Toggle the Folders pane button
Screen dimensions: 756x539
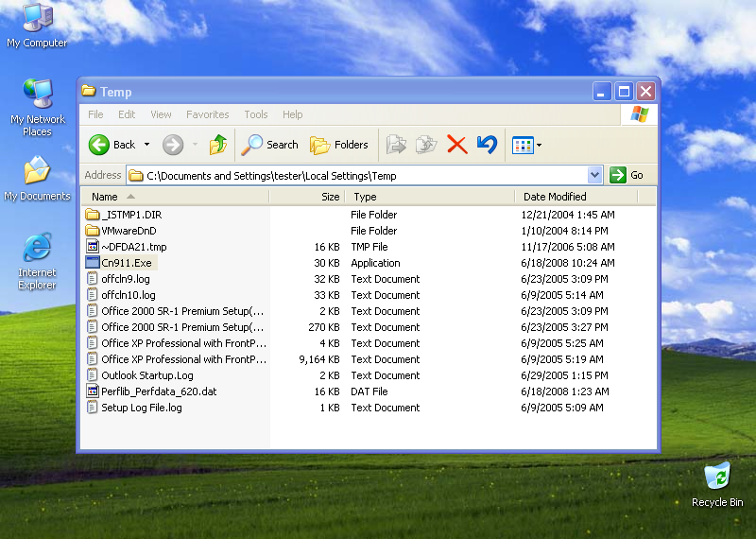click(x=339, y=145)
